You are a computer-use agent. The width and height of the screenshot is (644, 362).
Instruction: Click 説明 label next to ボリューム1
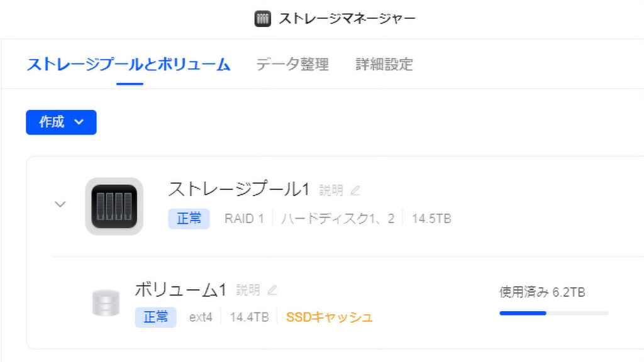[248, 290]
